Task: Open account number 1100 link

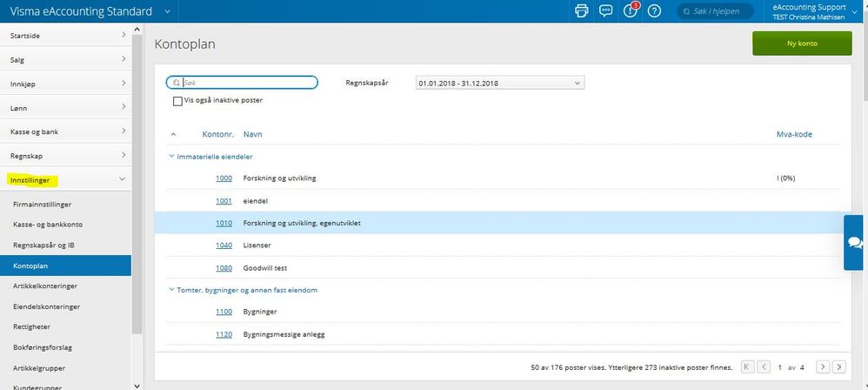Action: [224, 312]
